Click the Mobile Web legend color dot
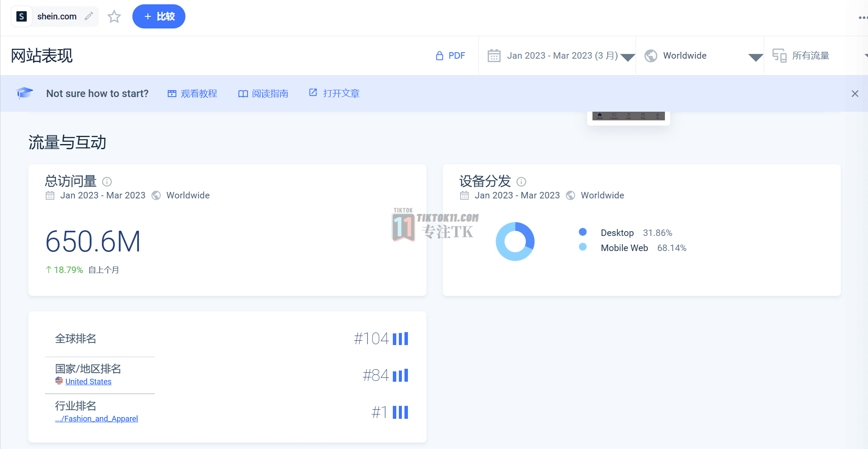 click(x=583, y=247)
